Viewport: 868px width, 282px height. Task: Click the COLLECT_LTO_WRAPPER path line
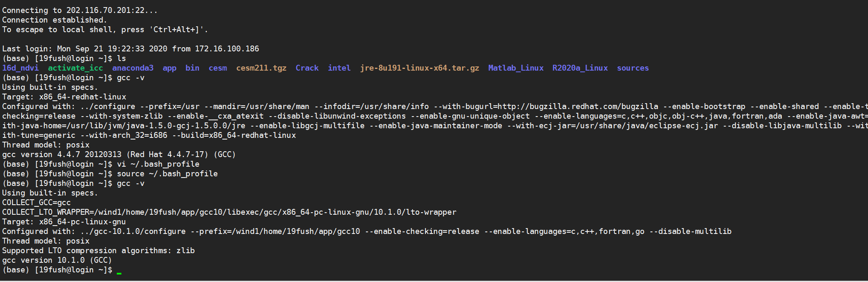tap(229, 212)
